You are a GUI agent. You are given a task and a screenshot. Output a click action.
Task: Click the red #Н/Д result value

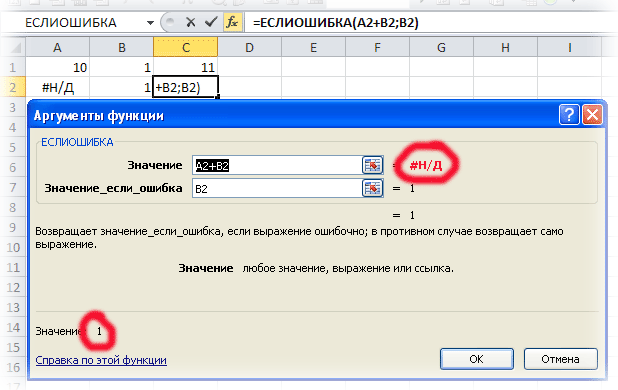(426, 165)
